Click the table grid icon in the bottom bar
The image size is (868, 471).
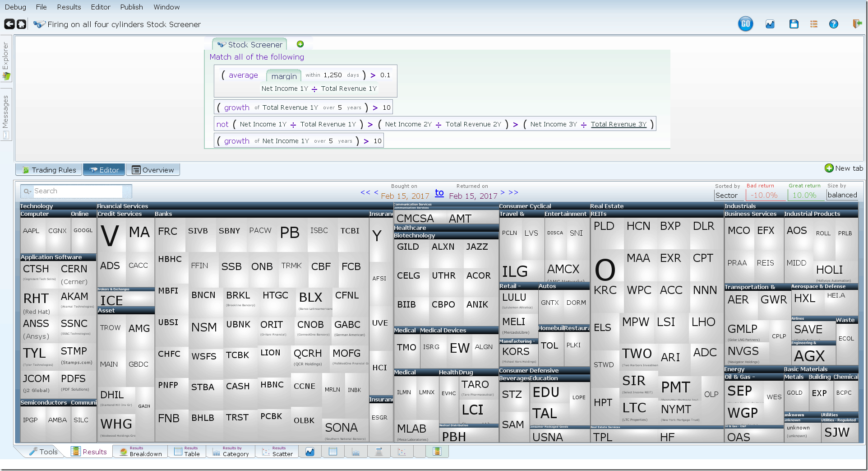point(333,452)
